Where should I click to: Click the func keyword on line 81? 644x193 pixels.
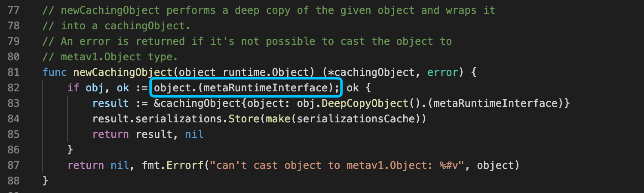pyautogui.click(x=55, y=72)
